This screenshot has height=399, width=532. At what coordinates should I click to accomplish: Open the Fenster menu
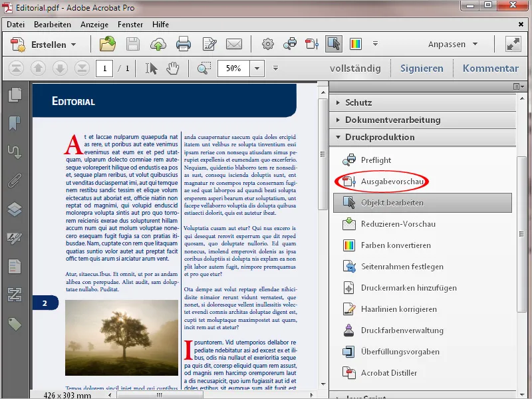click(x=130, y=25)
